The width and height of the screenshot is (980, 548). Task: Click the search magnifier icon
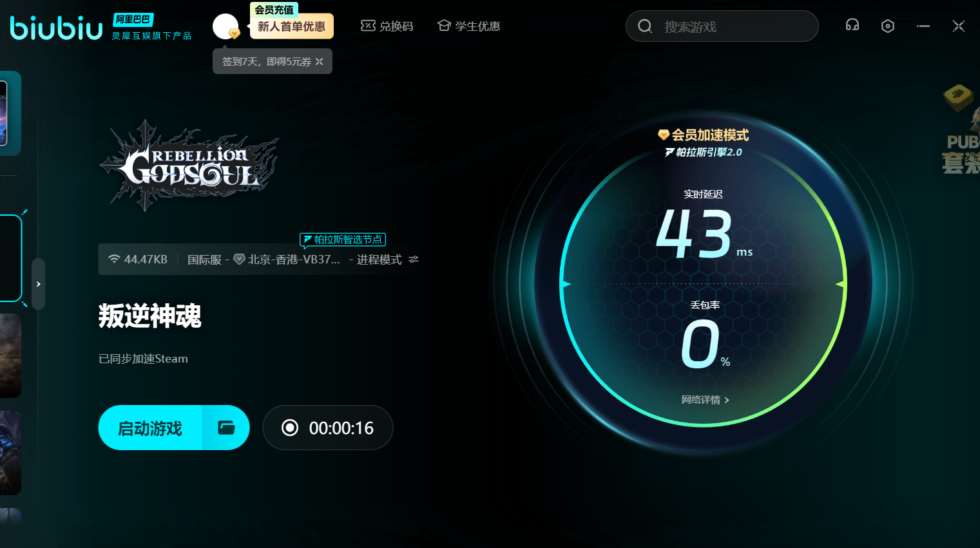(645, 26)
